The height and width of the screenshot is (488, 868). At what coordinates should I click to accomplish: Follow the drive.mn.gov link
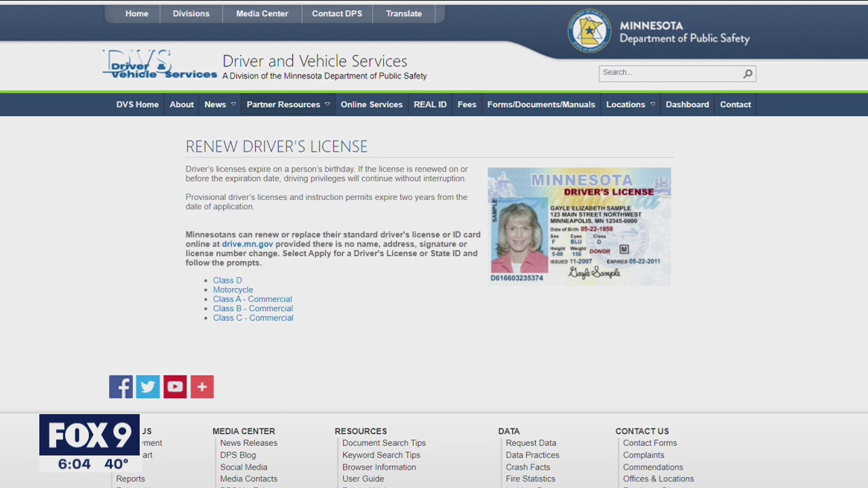pos(248,244)
